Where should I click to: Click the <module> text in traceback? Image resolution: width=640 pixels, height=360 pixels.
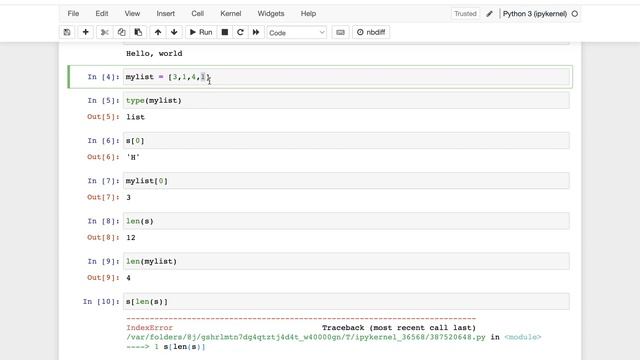point(523,337)
